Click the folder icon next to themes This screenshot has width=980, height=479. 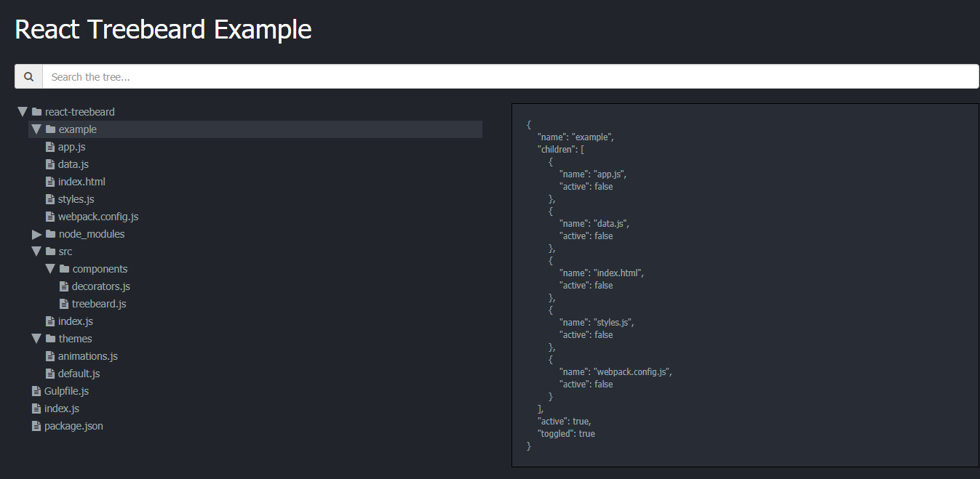49,338
